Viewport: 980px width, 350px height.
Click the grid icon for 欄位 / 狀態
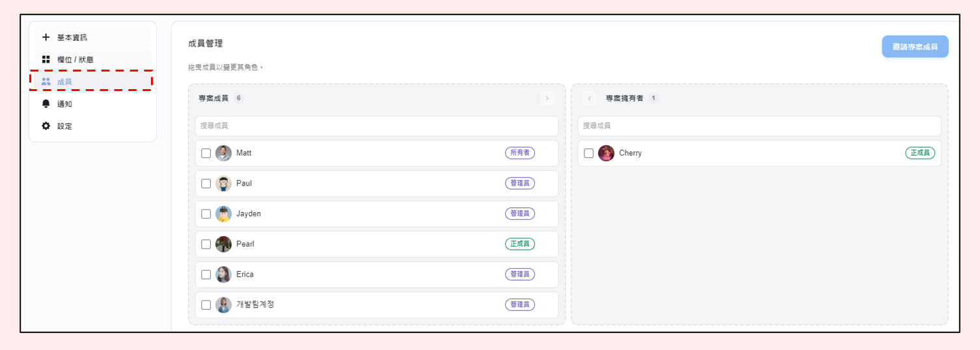point(46,59)
